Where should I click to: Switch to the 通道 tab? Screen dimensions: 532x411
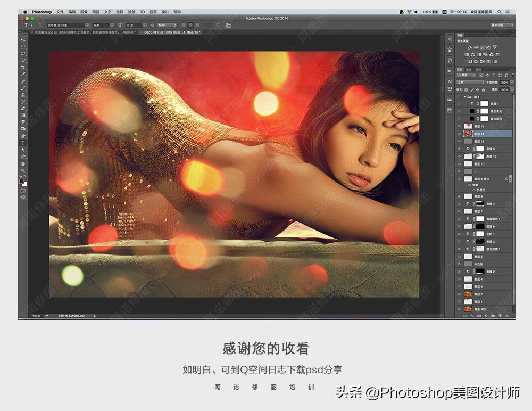469,70
